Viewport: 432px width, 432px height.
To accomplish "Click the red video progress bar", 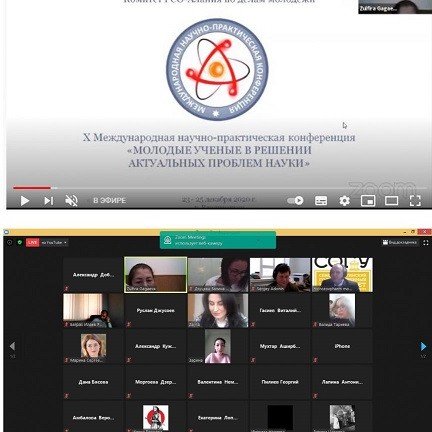I will pyautogui.click(x=32, y=188).
